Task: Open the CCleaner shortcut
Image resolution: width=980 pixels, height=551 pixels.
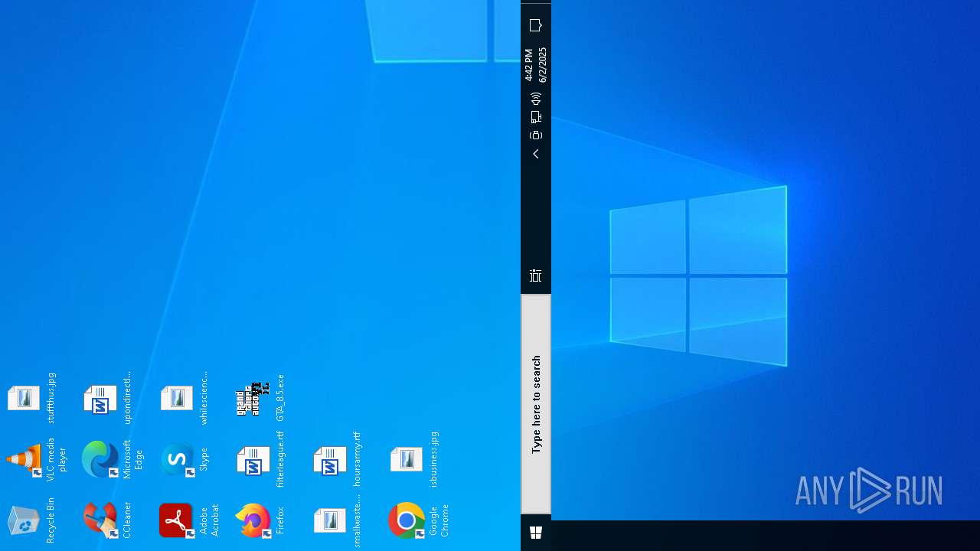Action: (x=100, y=521)
